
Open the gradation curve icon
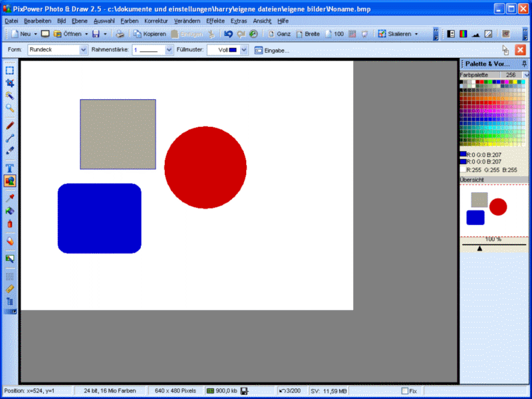point(488,34)
